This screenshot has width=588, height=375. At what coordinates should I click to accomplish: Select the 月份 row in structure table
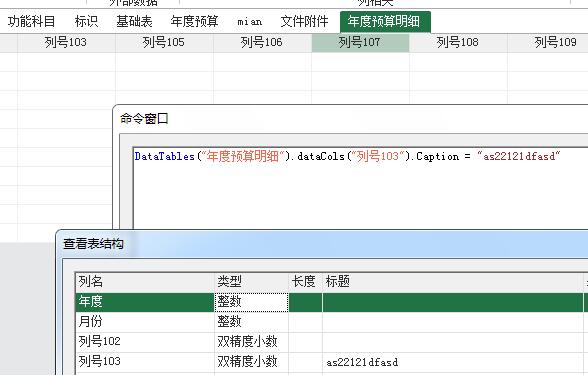(332, 322)
